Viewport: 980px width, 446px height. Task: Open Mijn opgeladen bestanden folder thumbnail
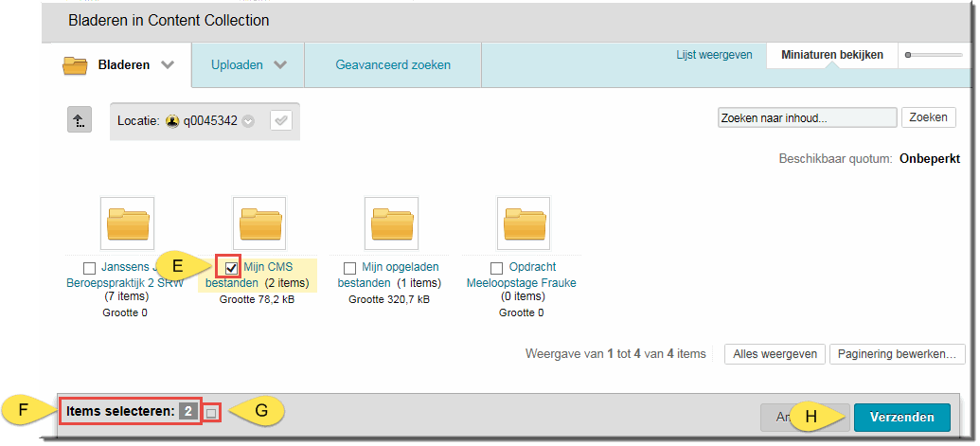[391, 224]
